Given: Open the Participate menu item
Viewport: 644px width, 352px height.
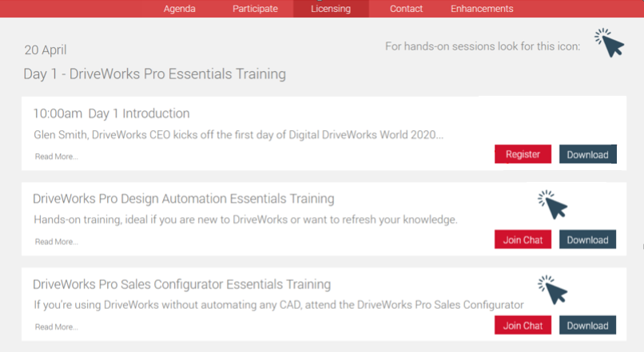Looking at the screenshot, I should coord(255,9).
